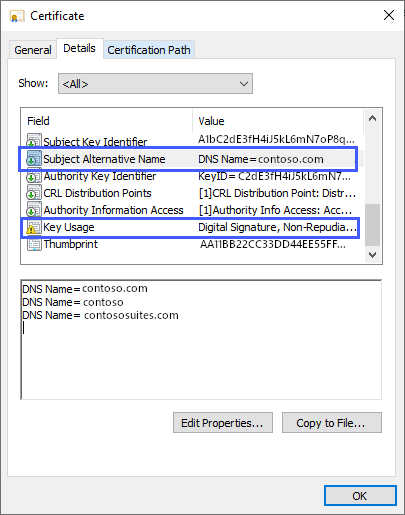The height and width of the screenshot is (515, 405).
Task: Click DNS Name=contoso.com line in details box
Action: click(85, 288)
